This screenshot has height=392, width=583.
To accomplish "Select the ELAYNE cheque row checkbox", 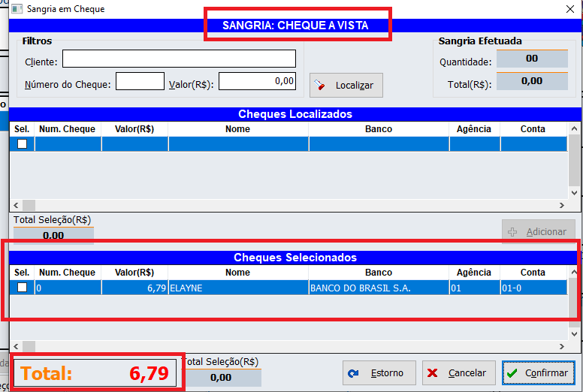I will tap(22, 288).
